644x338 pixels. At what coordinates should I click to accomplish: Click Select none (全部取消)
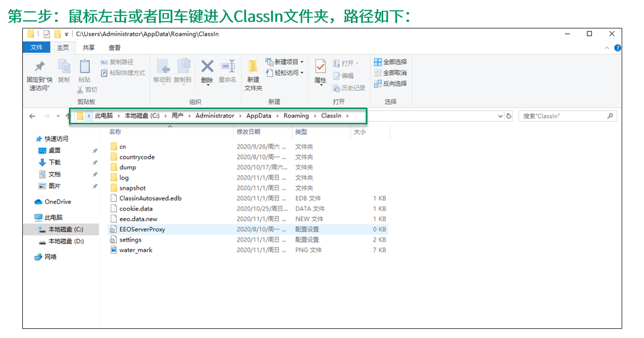tap(390, 73)
